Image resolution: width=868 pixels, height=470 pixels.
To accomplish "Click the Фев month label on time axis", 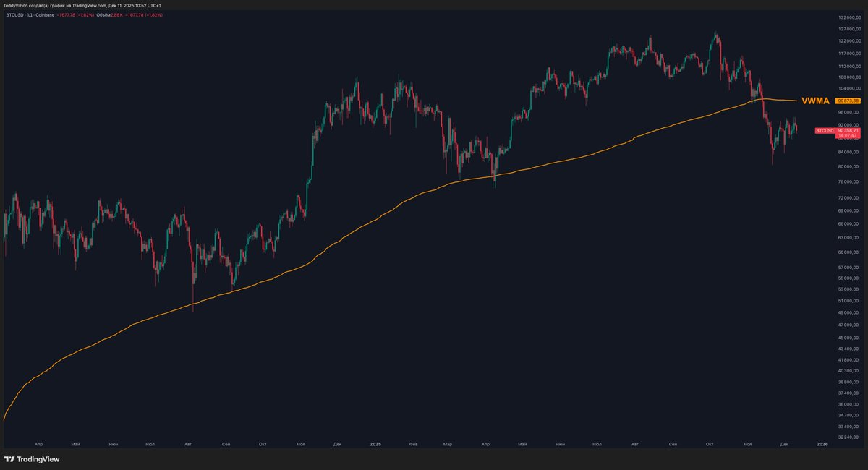I will (x=413, y=444).
